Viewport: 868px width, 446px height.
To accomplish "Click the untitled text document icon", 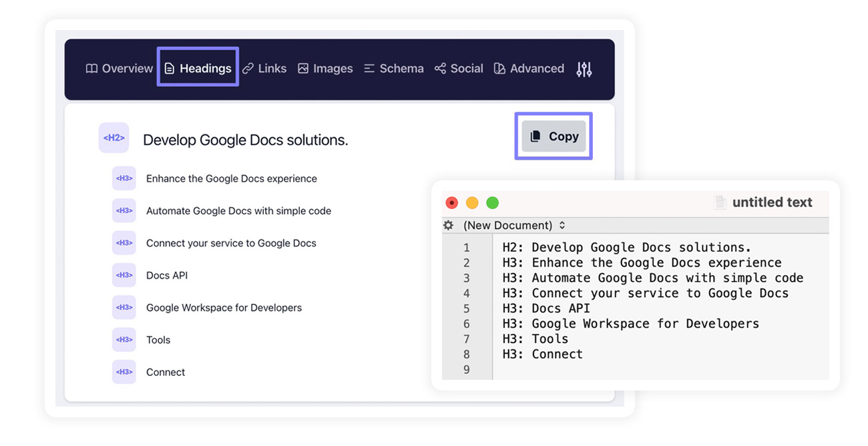I will [720, 202].
